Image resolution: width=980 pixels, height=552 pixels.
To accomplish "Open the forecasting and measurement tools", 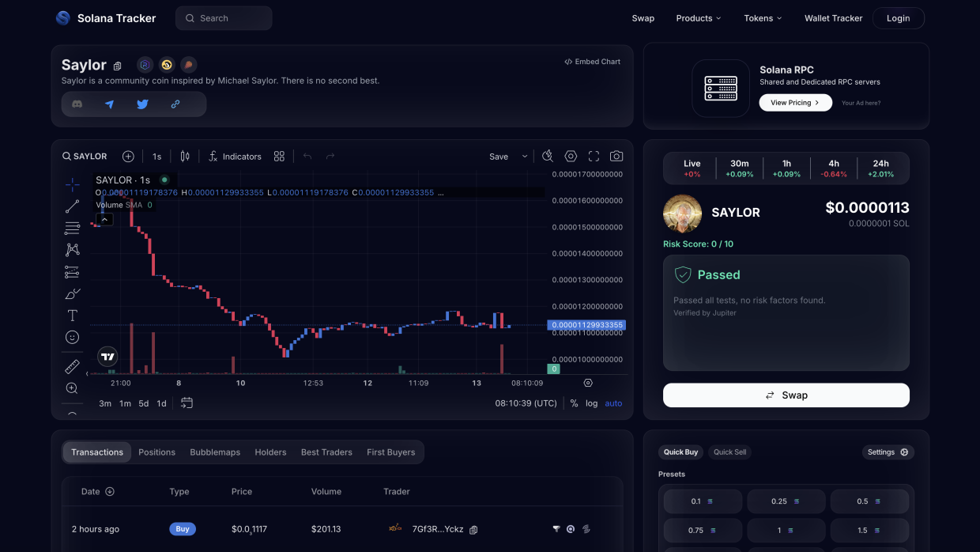I will pyautogui.click(x=72, y=272).
